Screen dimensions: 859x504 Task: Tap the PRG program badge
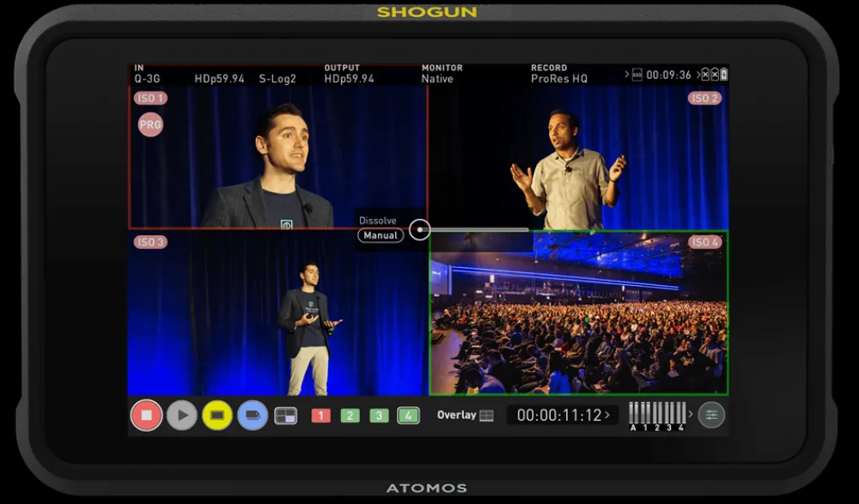pyautogui.click(x=150, y=124)
